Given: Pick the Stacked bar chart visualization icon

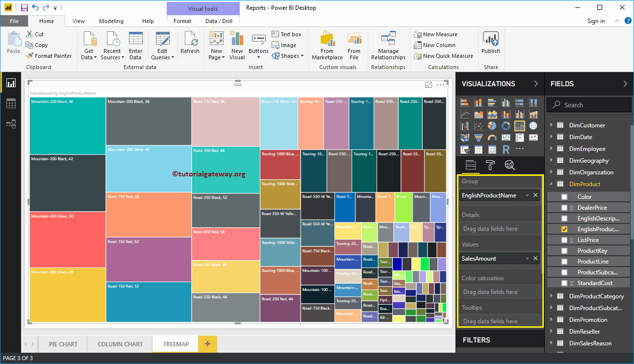Looking at the screenshot, I should click(x=465, y=102).
